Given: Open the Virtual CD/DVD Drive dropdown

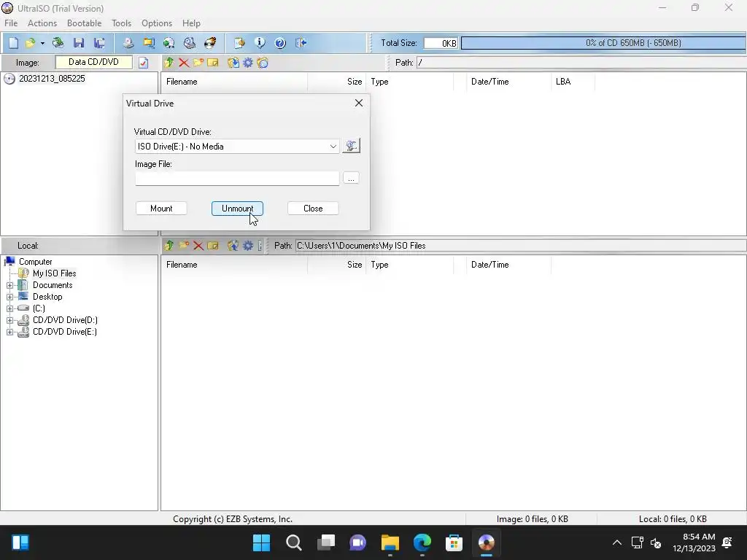Looking at the screenshot, I should pyautogui.click(x=333, y=146).
